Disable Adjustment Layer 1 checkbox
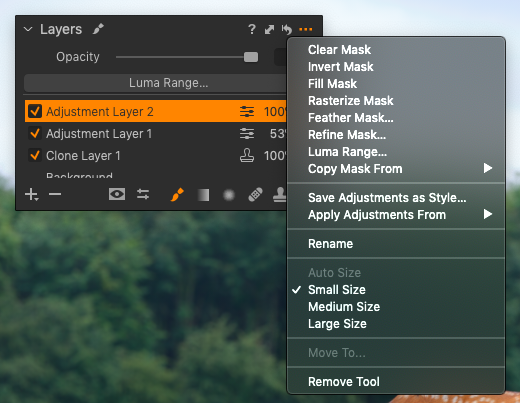Viewport: 520px width, 403px height. 35,133
